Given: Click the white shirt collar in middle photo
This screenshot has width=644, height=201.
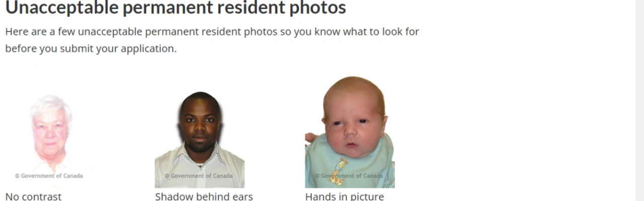Looking at the screenshot, I should (200, 155).
